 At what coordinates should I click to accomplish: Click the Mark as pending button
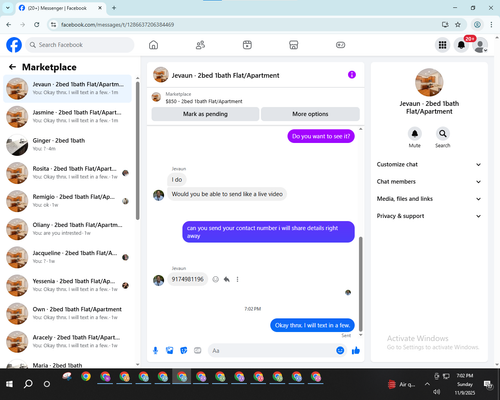point(205,114)
